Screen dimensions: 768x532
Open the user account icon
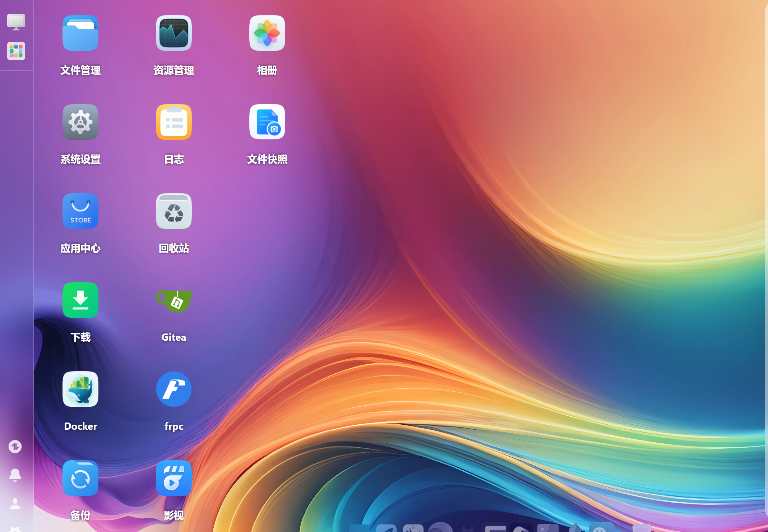coord(15,504)
